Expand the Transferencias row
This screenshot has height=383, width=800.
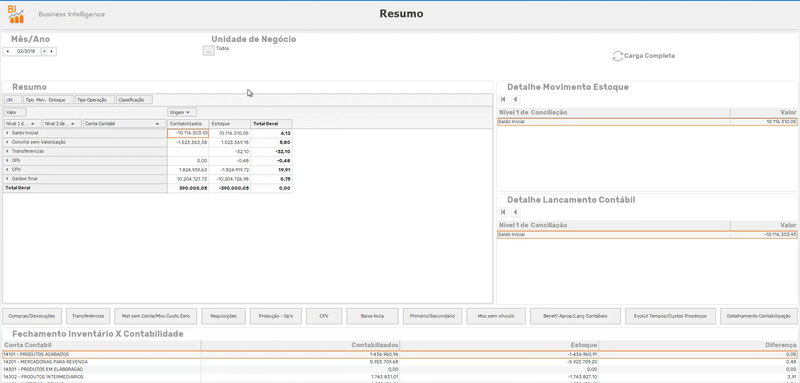(7, 151)
